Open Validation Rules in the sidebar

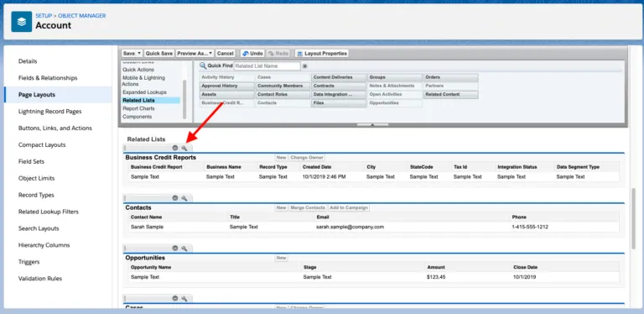click(40, 279)
